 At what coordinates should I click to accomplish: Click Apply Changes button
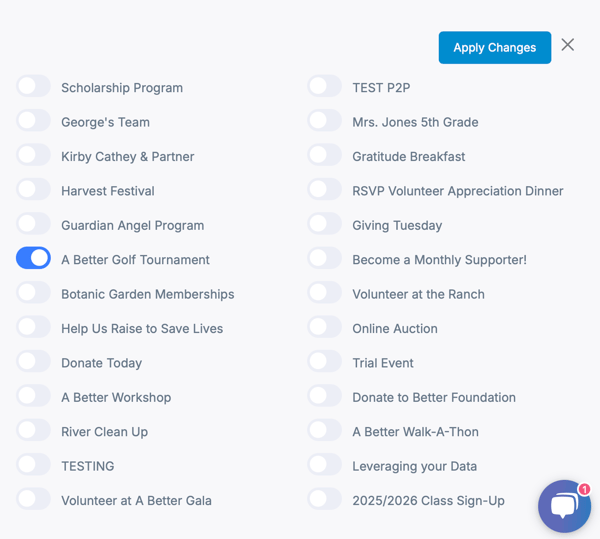(x=495, y=47)
